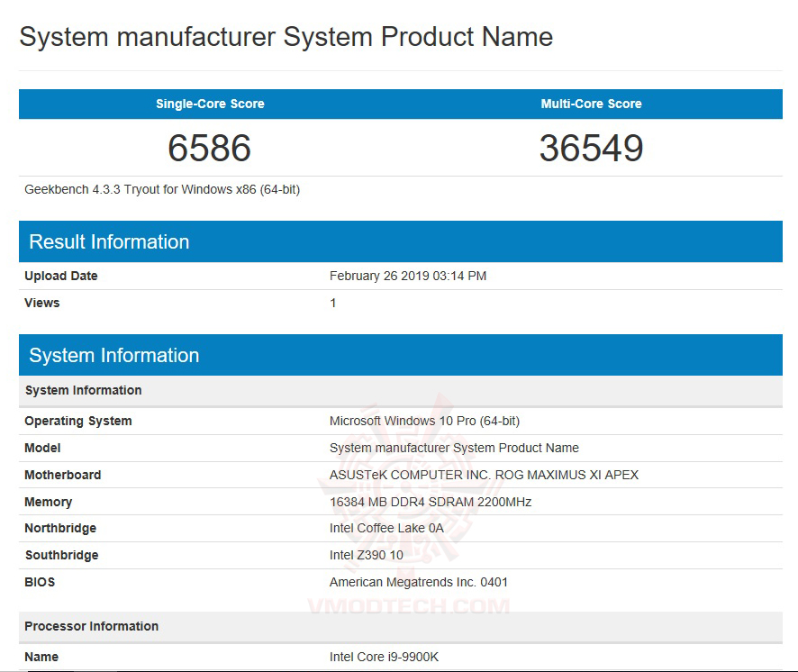The height and width of the screenshot is (672, 798).
Task: Select the Operating System label
Action: click(x=77, y=421)
